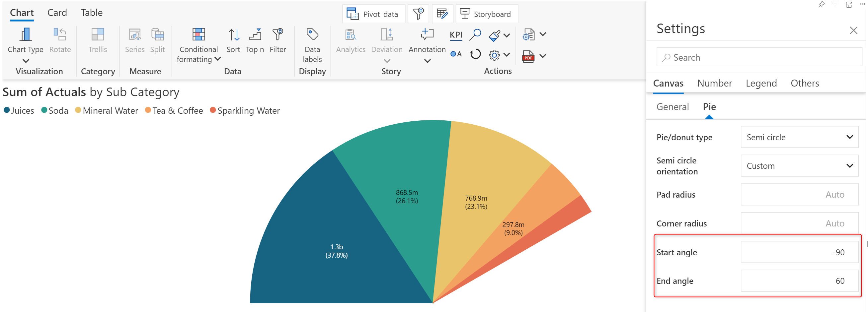Click the KPI icon

click(x=455, y=35)
